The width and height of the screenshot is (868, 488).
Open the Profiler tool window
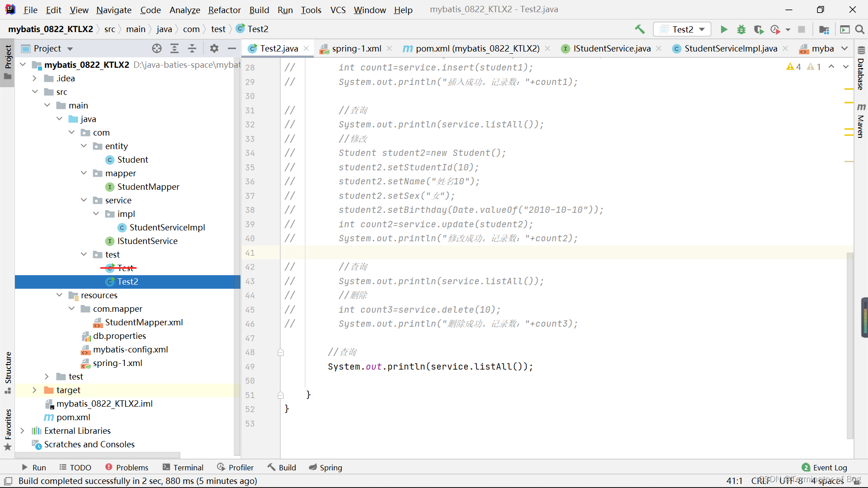click(235, 468)
